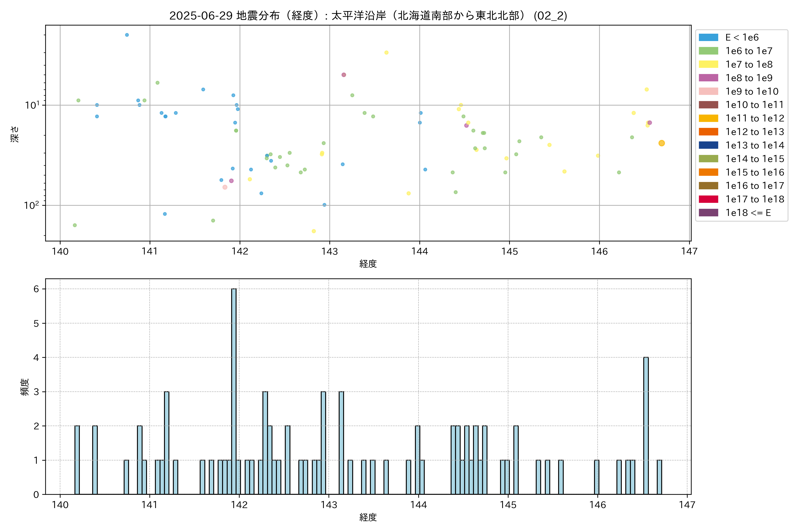Screen dimensions: 798x532
Task: Click the chart title text at top
Action: point(368,16)
